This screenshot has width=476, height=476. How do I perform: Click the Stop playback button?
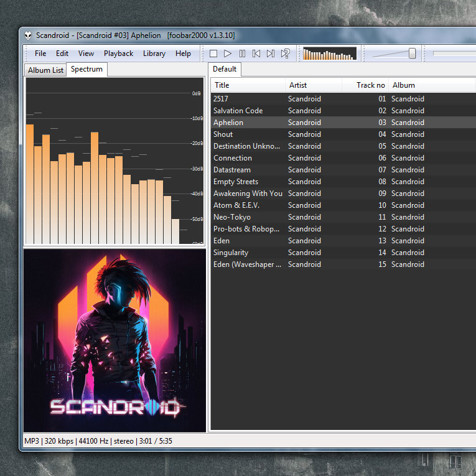pyautogui.click(x=213, y=54)
